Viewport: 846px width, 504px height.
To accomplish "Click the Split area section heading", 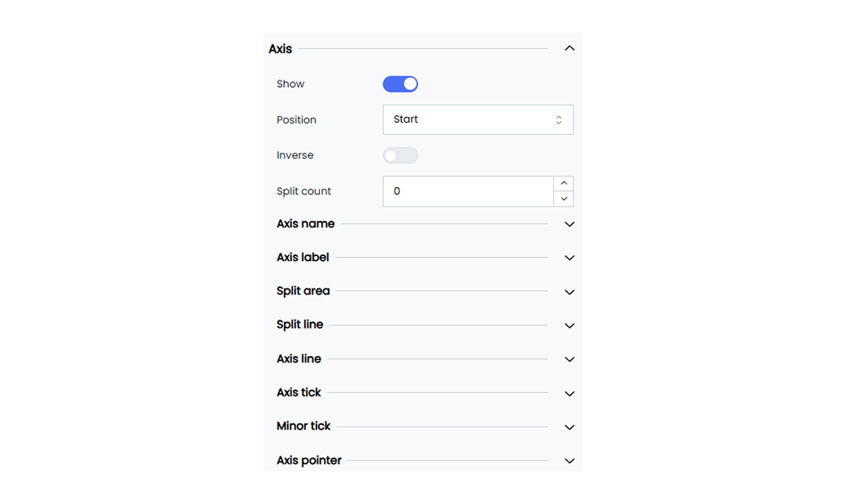I will tap(303, 291).
